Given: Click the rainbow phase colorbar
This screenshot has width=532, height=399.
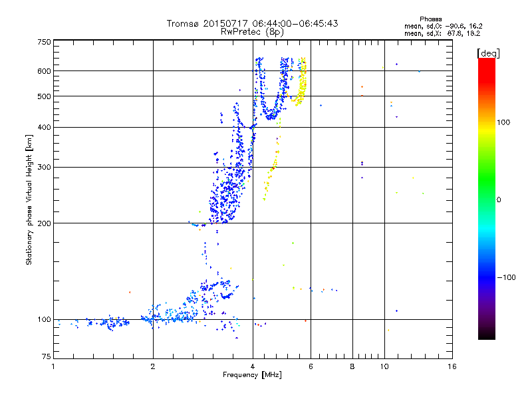Looking at the screenshot, I should (487, 199).
